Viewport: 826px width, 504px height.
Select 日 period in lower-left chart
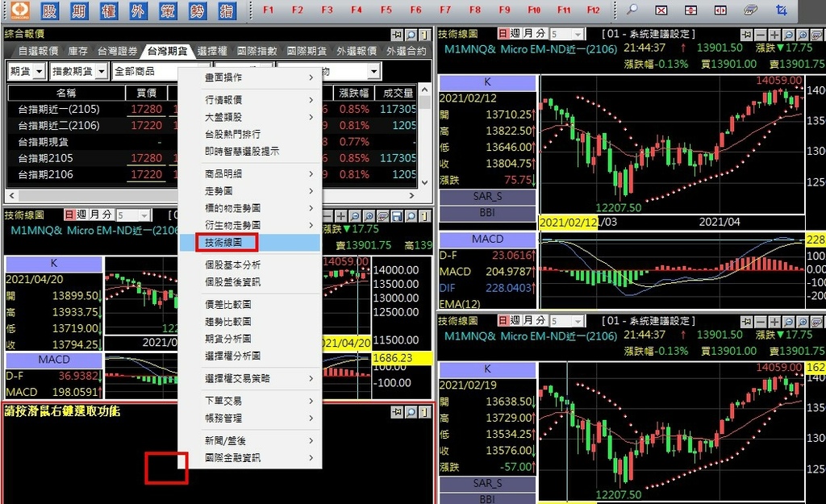[x=69, y=215]
